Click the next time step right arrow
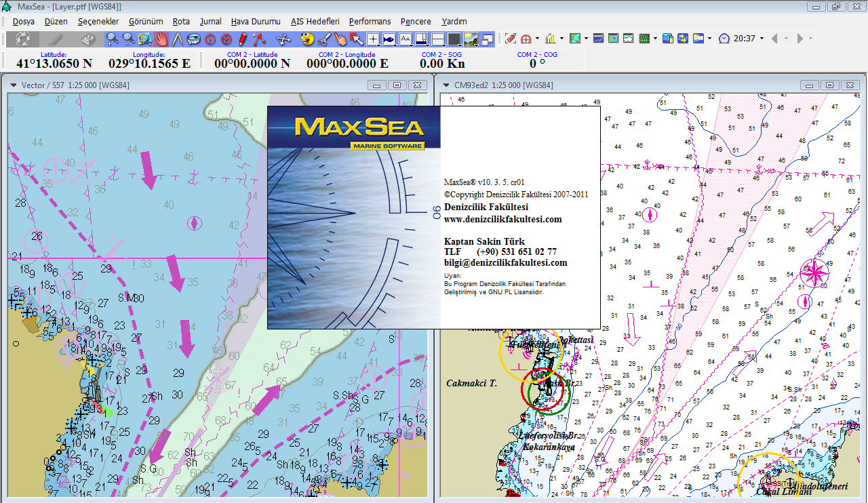Screen dimensions: 868x503 (800, 39)
